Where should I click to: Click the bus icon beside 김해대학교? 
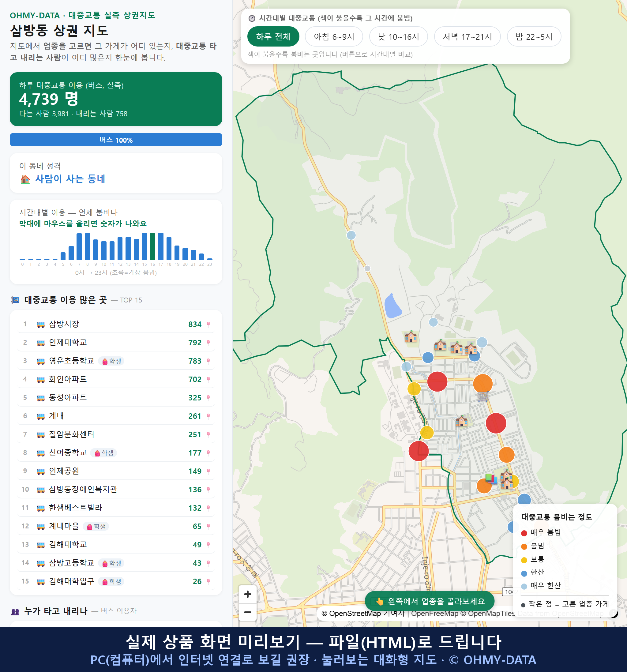(40, 545)
